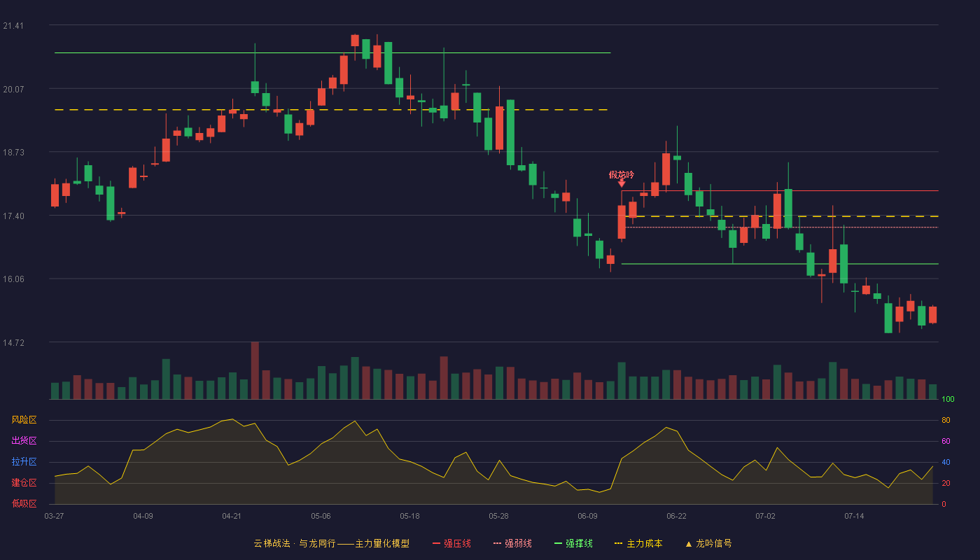The width and height of the screenshot is (980, 560).
Task: Click the green 100 indicator scale value
Action: coord(948,400)
